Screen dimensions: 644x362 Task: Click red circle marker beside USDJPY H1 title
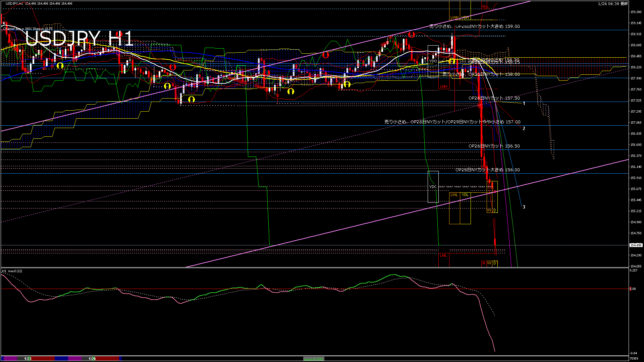pos(118,34)
